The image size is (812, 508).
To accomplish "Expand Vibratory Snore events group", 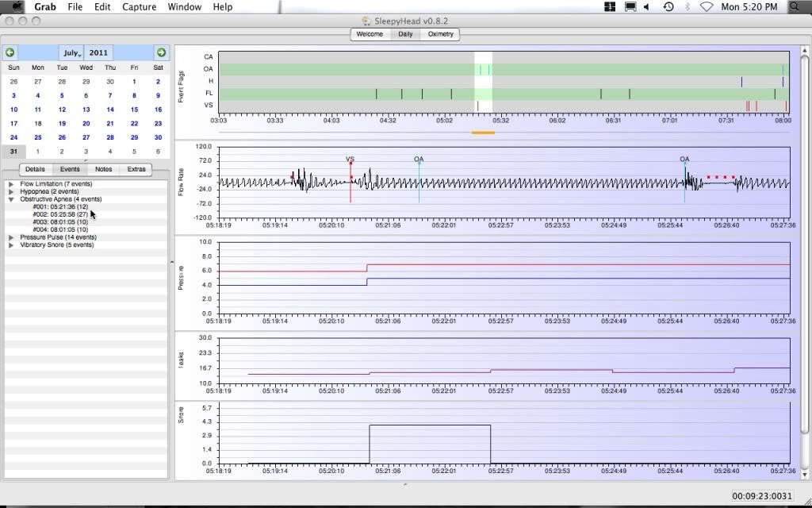I will [11, 244].
